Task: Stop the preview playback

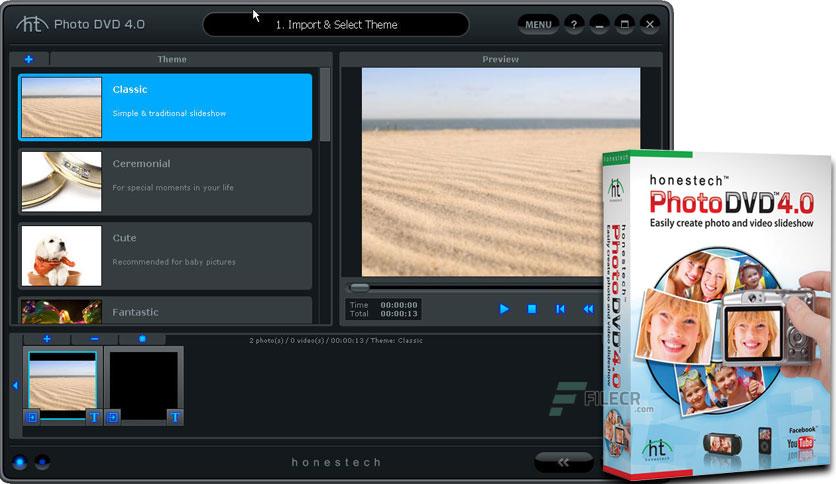Action: 532,309
